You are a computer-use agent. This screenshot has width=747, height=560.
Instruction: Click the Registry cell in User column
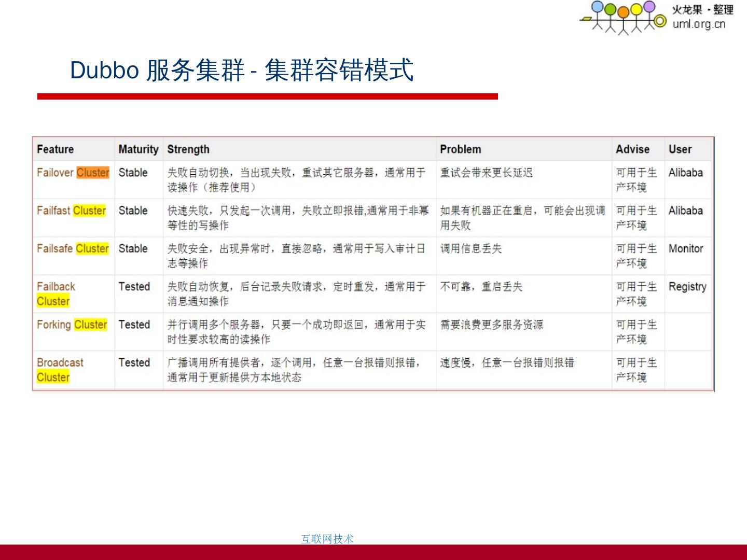(x=687, y=287)
